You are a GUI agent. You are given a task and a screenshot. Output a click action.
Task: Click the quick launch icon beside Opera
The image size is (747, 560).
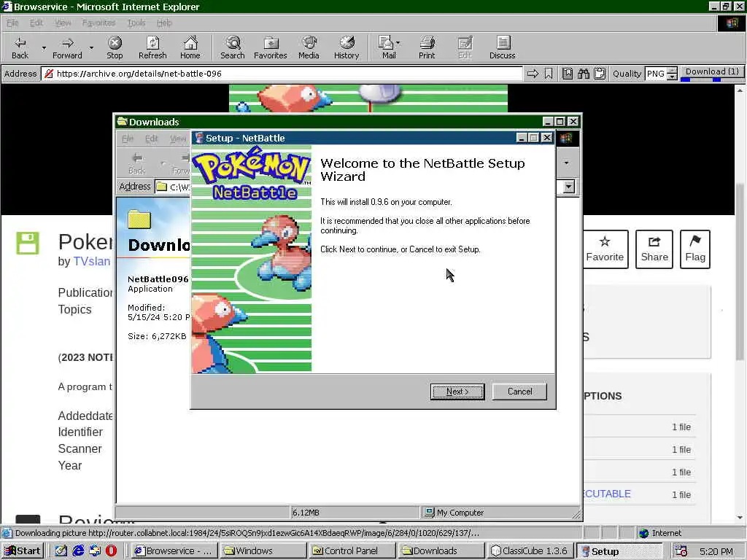95,551
